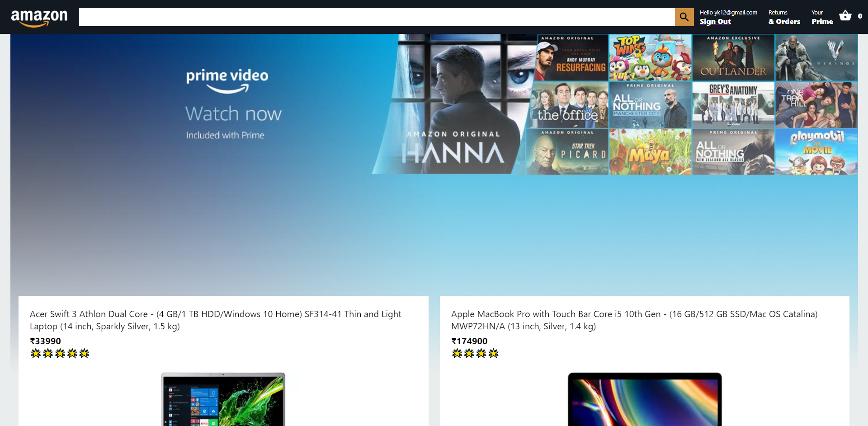This screenshot has height=426, width=868.
Task: Open Returns & Orders
Action: [x=784, y=17]
